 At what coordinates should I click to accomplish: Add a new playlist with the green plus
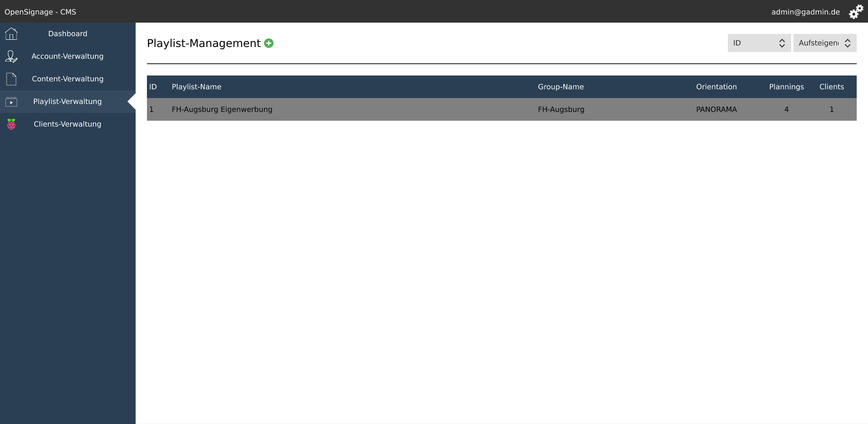269,43
